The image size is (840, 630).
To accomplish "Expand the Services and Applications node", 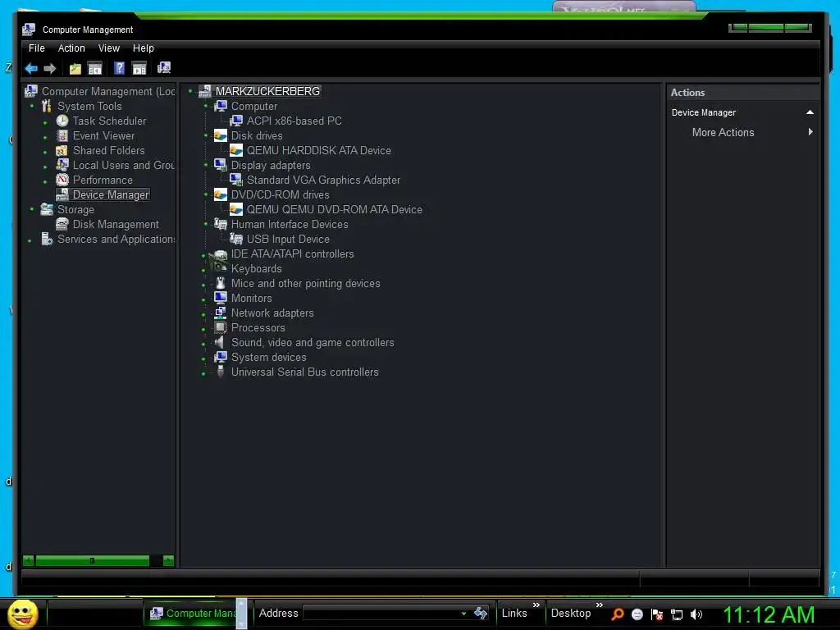I will tap(30, 241).
